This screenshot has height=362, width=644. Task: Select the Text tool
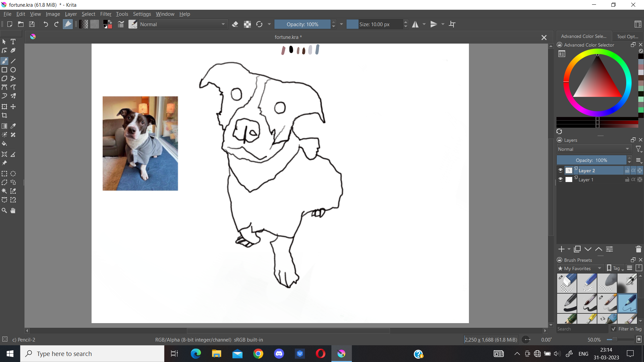coord(13,42)
